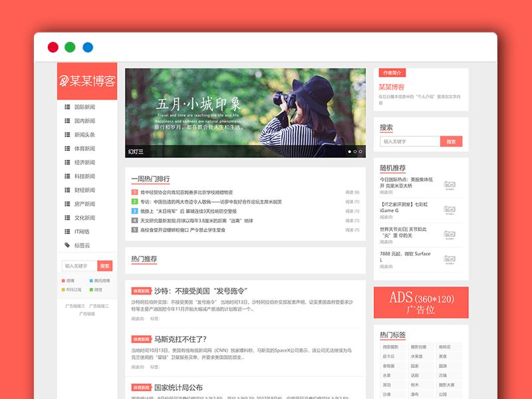
Task: Open the article titled 国家统计局公布
Action: 178,388
